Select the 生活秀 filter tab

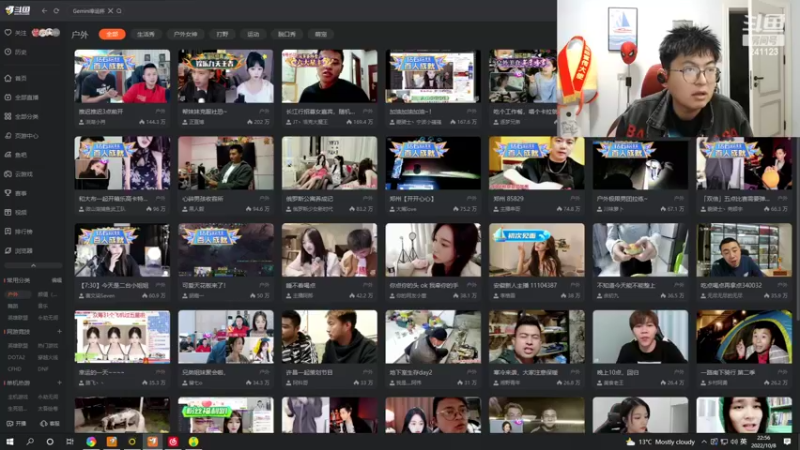coord(145,34)
